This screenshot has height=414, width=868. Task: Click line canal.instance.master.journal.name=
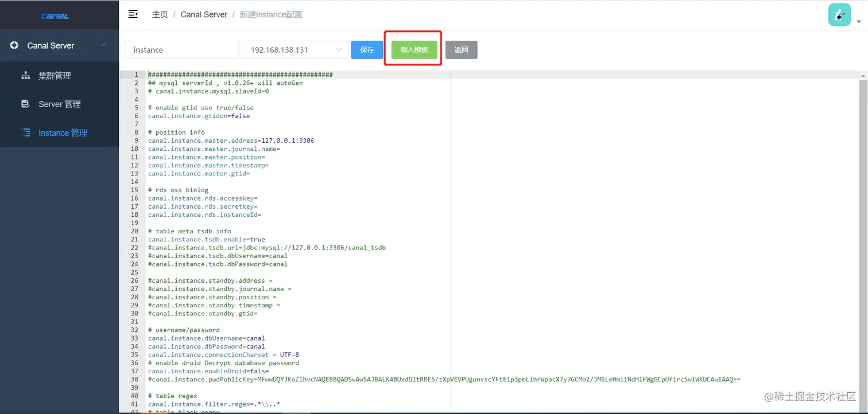point(214,149)
